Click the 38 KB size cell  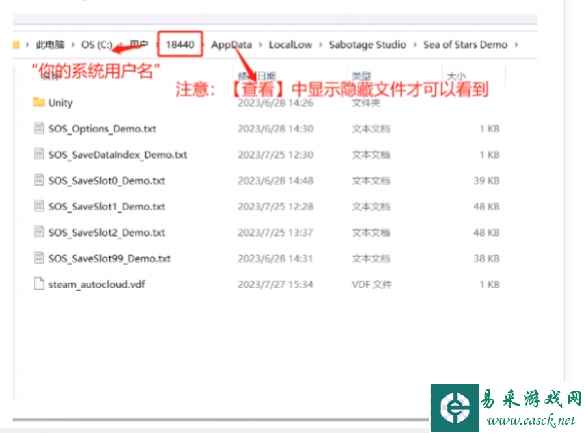tap(486, 258)
